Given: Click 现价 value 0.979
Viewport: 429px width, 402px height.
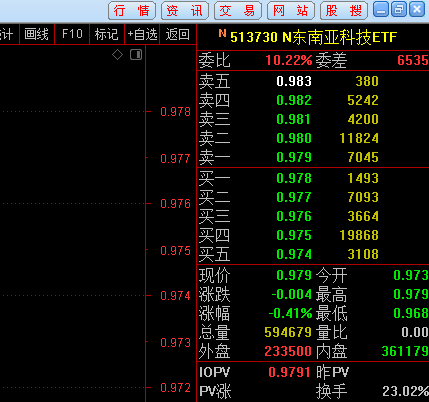Looking at the screenshot, I should (294, 275).
